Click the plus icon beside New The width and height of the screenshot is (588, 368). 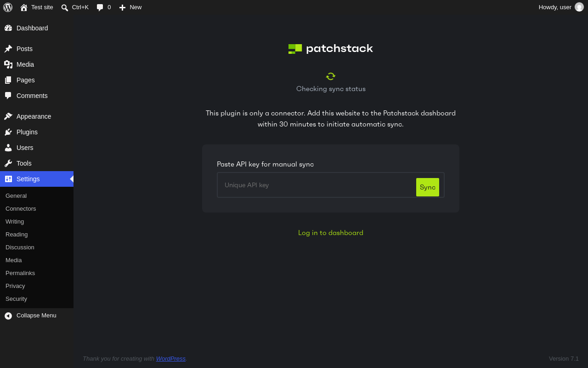pos(122,7)
